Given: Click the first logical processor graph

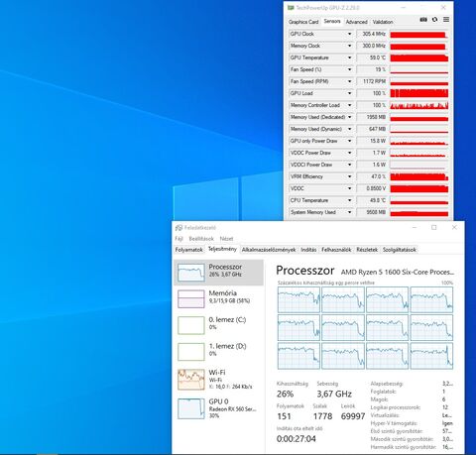Looking at the screenshot, I should coord(298,299).
